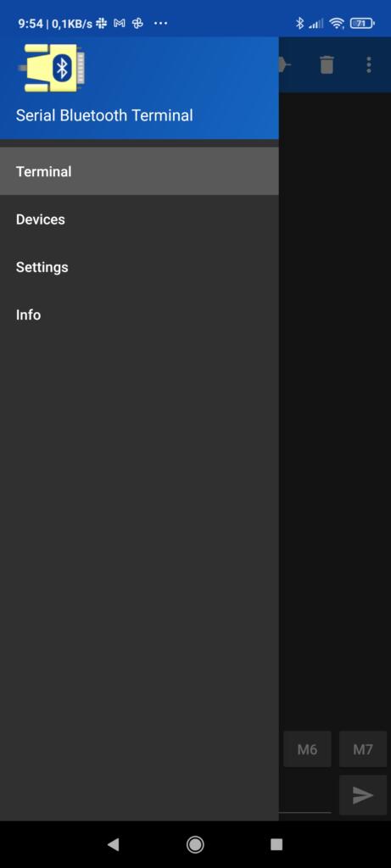Click the connect plug icon in toolbar
The height and width of the screenshot is (868, 391).
pyautogui.click(x=285, y=65)
